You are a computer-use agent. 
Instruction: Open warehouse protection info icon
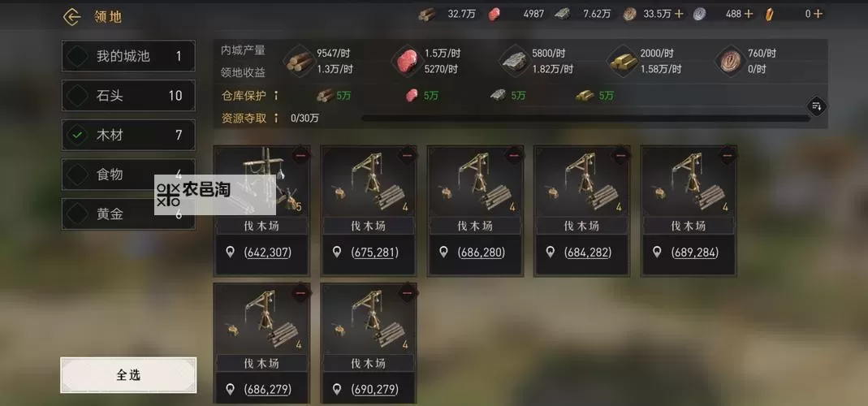[x=276, y=95]
